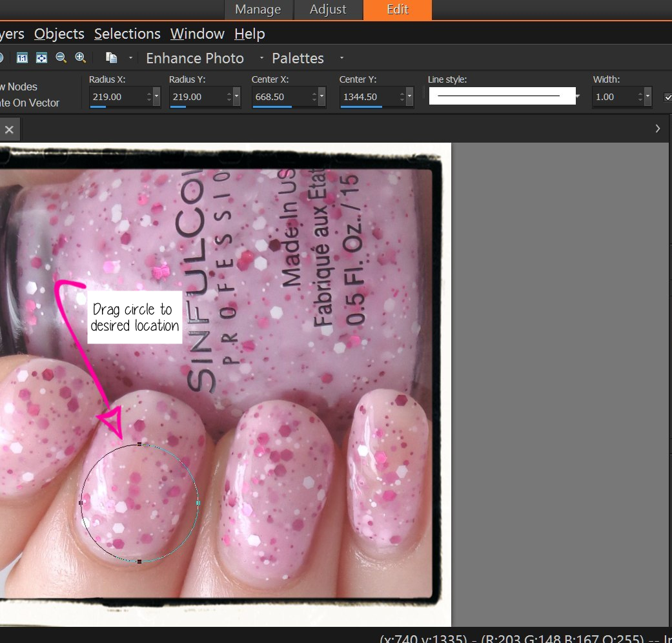Open the Width preset dropdown arrow
Viewport: 672px width, 643px height.
click(647, 96)
